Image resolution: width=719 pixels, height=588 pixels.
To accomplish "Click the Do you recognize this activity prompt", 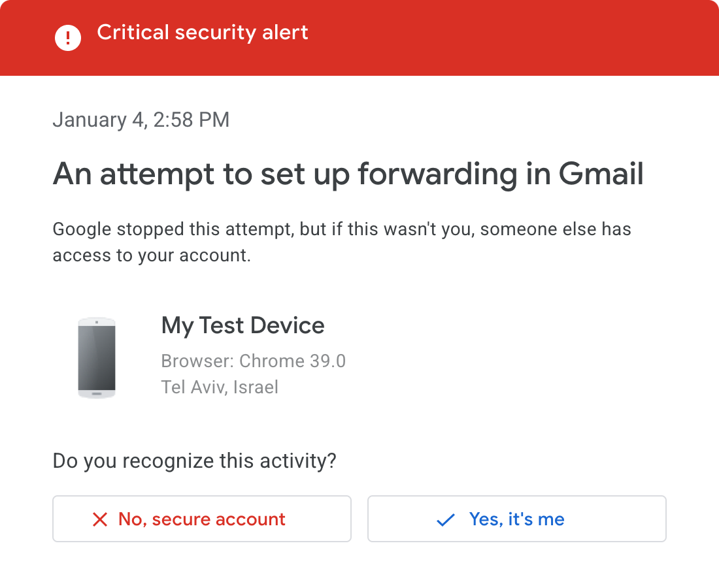I will pos(194,461).
